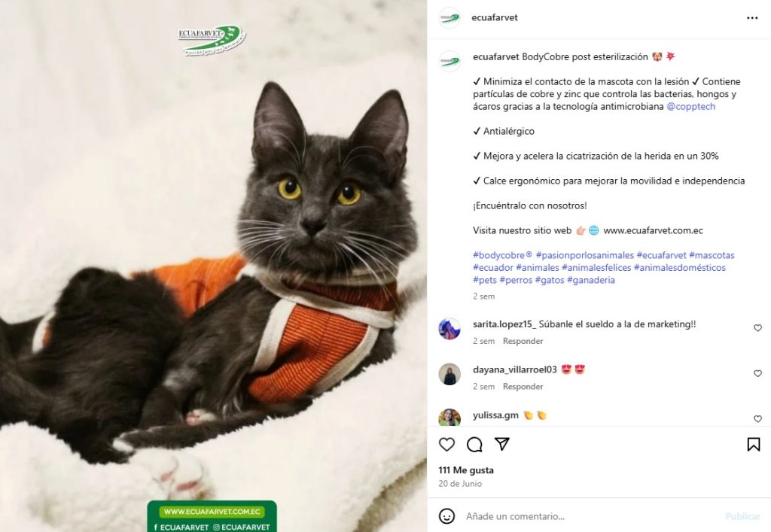The image size is (771, 532).
Task: View who liked via 111 Me gusta
Action: click(466, 470)
